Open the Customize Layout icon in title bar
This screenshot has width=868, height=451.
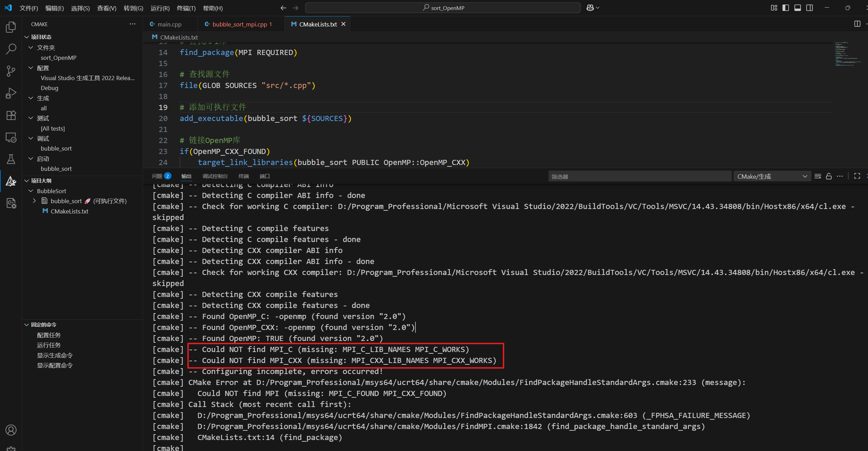tap(774, 8)
